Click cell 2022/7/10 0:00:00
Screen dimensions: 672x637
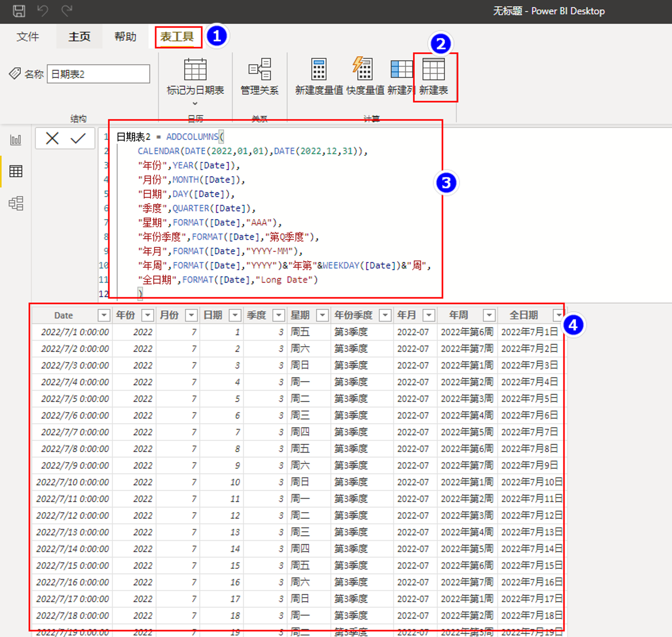click(x=72, y=482)
